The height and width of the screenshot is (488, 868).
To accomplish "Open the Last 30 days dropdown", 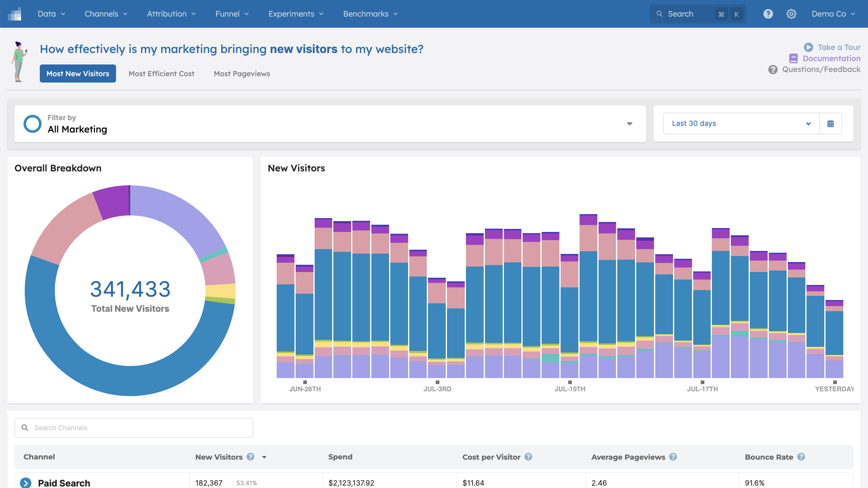I will point(739,123).
